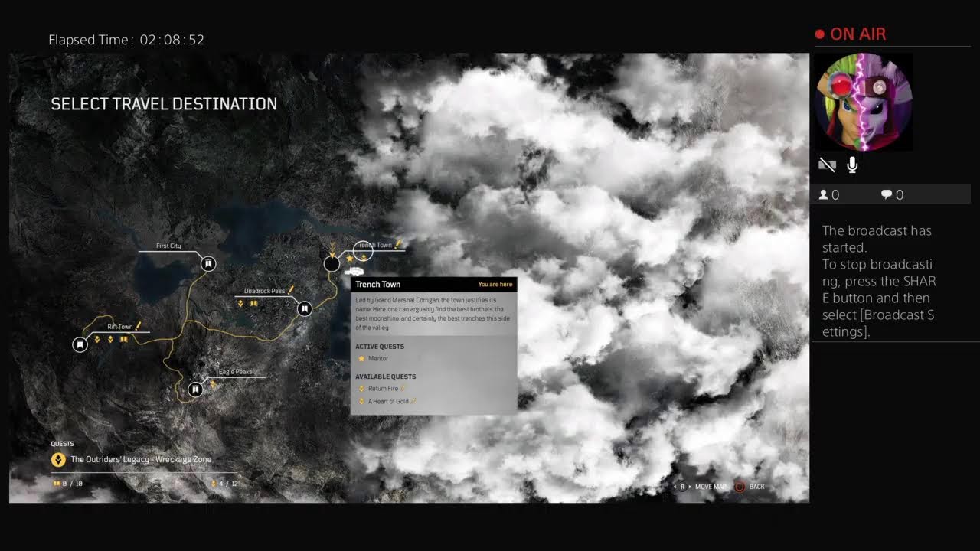The height and width of the screenshot is (551, 980).
Task: Click the Mentor active quest star icon
Action: pyautogui.click(x=361, y=358)
